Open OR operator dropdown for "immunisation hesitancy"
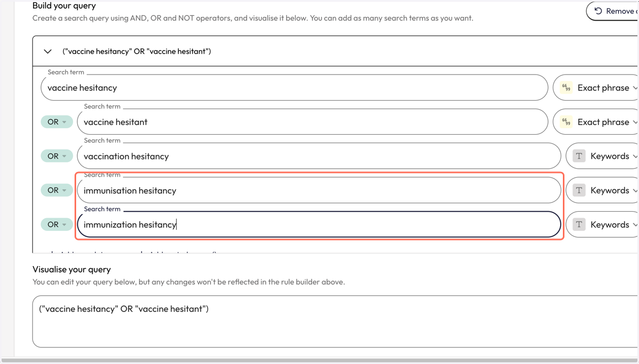This screenshot has height=364, width=639. [x=57, y=191]
